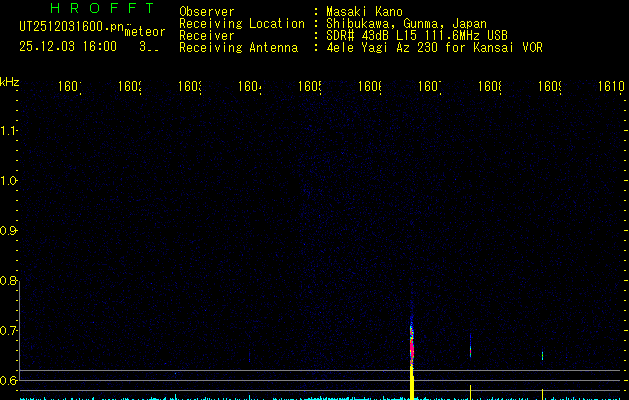Click the meteor label in header
This screenshot has height=400, width=629.
(144, 32)
